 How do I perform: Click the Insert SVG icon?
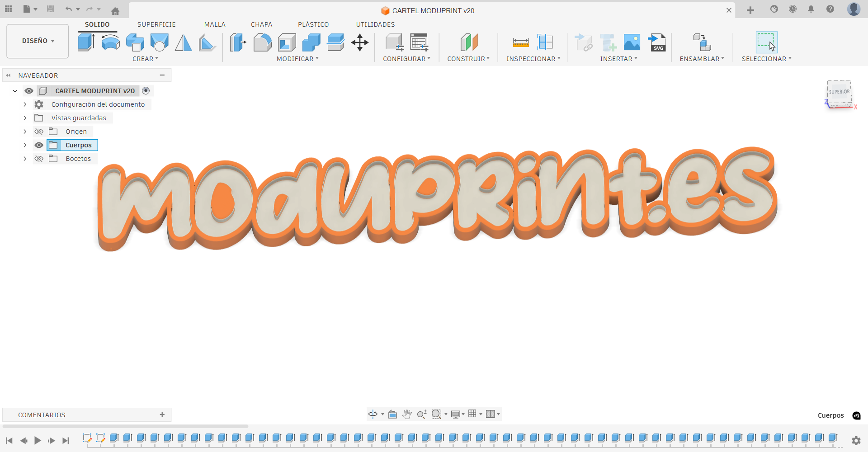(657, 42)
